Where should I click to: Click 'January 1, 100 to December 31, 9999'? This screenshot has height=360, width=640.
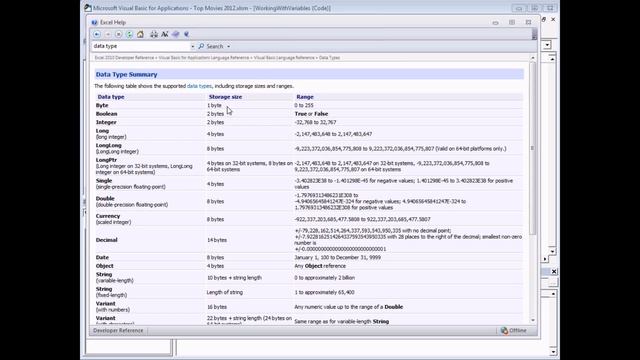click(x=338, y=258)
